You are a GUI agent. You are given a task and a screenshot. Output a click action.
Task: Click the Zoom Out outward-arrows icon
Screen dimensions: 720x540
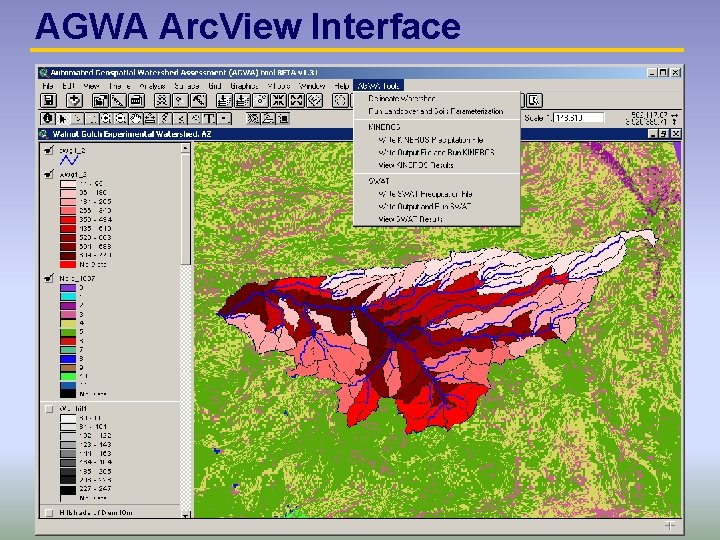pyautogui.click(x=296, y=100)
